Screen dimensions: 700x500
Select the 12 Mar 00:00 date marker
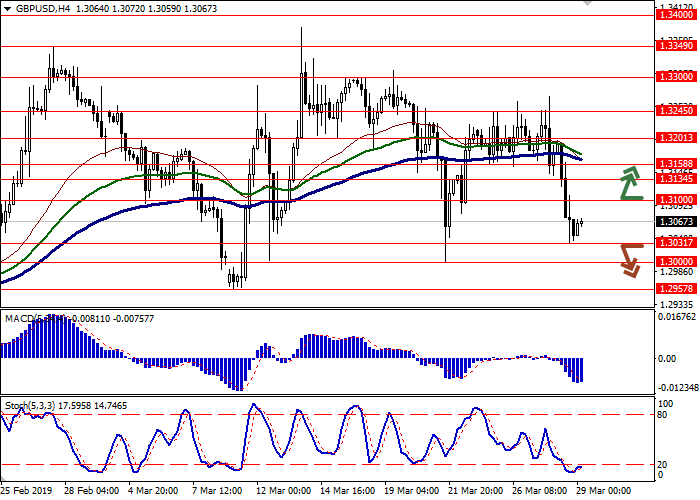pos(285,492)
